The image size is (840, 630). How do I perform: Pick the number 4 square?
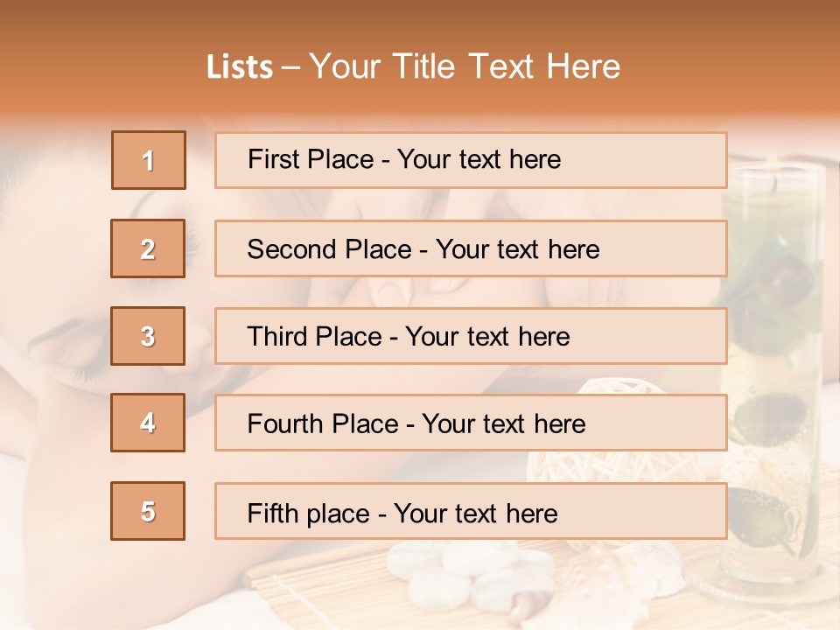click(148, 423)
